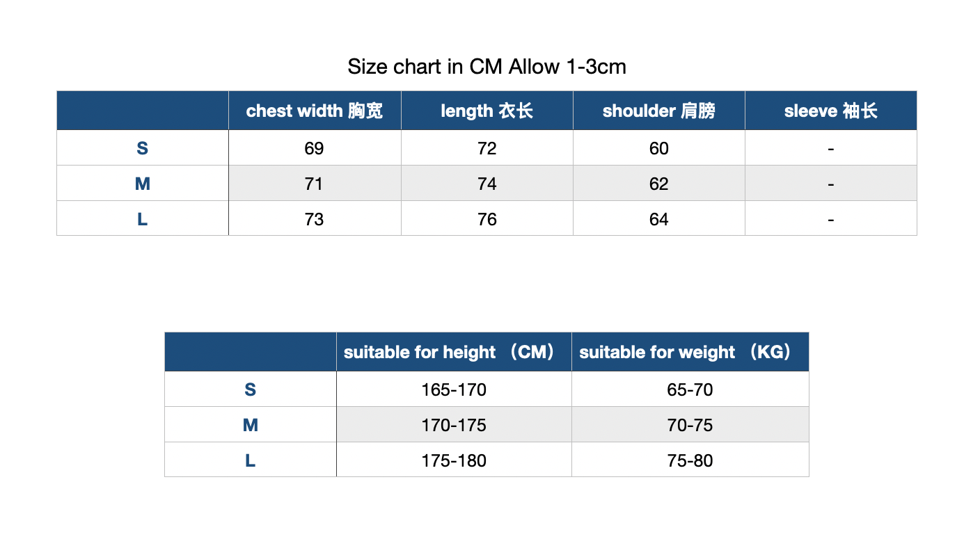Click size L label in bottom table
Viewport: 980px width, 555px height.
pyautogui.click(x=251, y=460)
